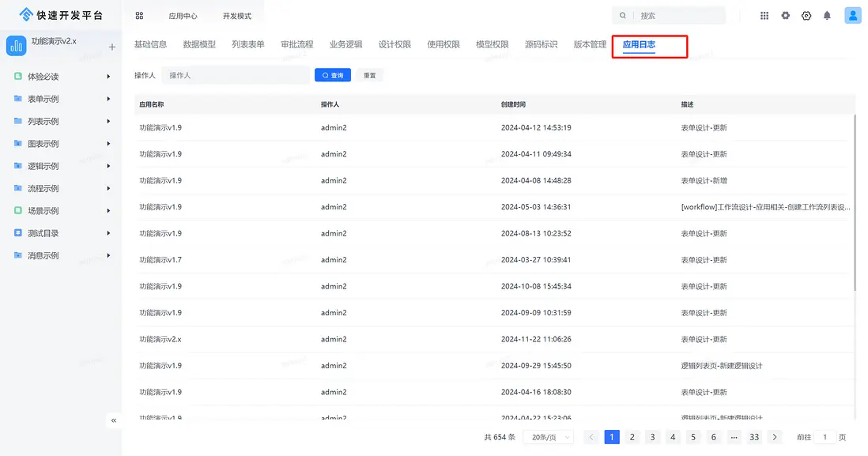Click the 场景示例 green icon
868x456 pixels.
click(17, 211)
